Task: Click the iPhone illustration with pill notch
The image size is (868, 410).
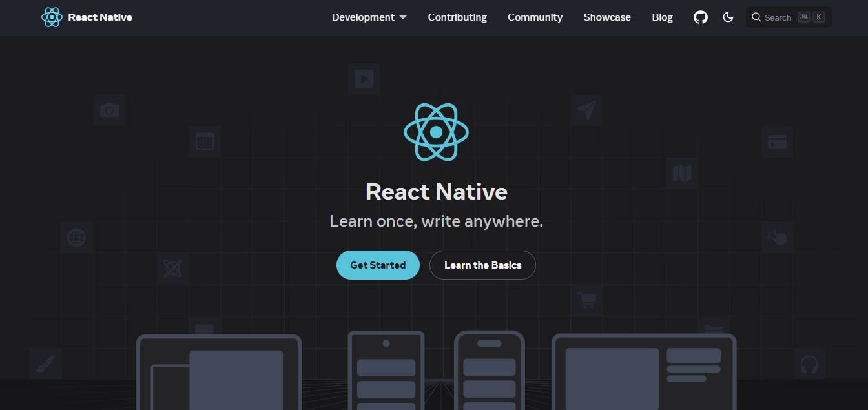Action: [x=490, y=371]
